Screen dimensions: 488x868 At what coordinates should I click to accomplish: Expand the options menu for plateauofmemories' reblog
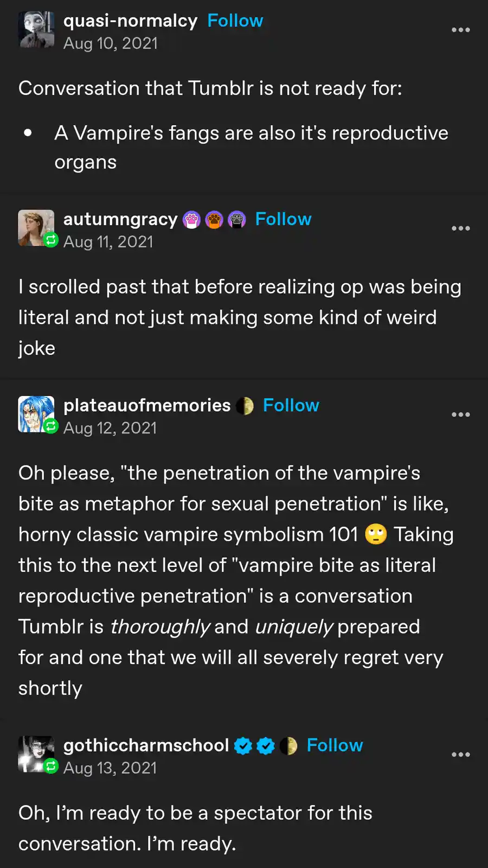tap(460, 414)
